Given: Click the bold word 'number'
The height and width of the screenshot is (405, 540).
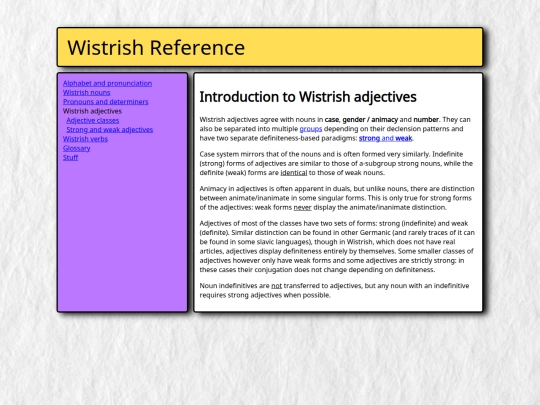Looking at the screenshot, I should tap(426, 120).
